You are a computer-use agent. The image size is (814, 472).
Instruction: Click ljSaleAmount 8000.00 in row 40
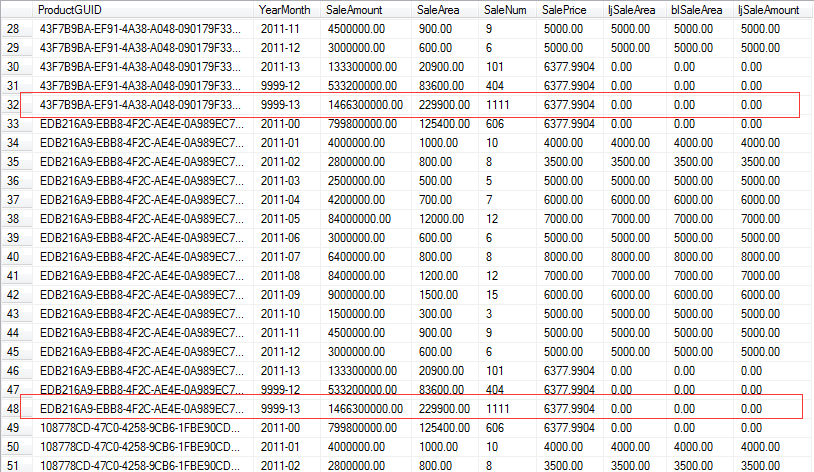(760, 257)
